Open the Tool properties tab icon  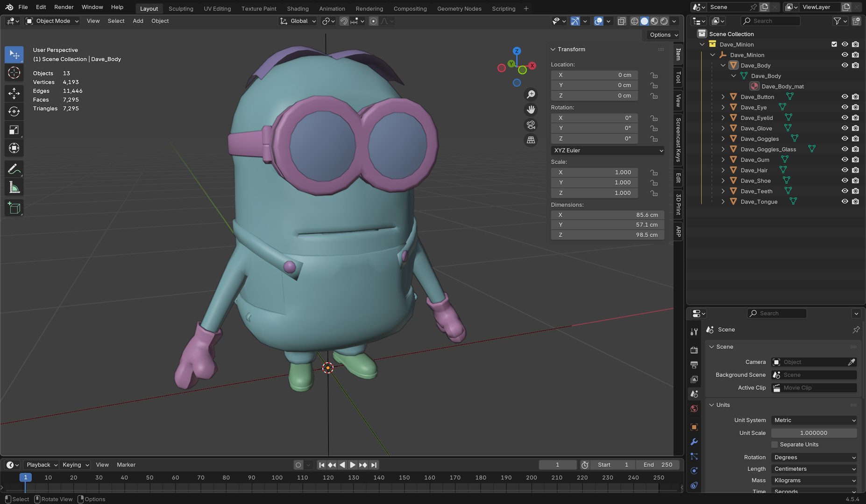tap(694, 332)
